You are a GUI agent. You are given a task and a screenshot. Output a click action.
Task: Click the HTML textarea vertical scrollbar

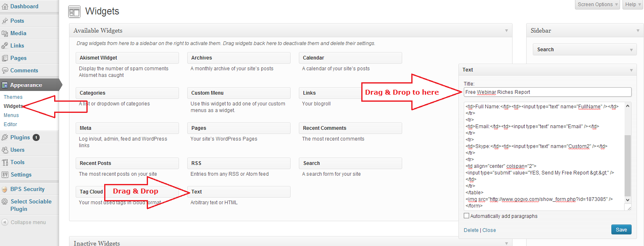627,165
